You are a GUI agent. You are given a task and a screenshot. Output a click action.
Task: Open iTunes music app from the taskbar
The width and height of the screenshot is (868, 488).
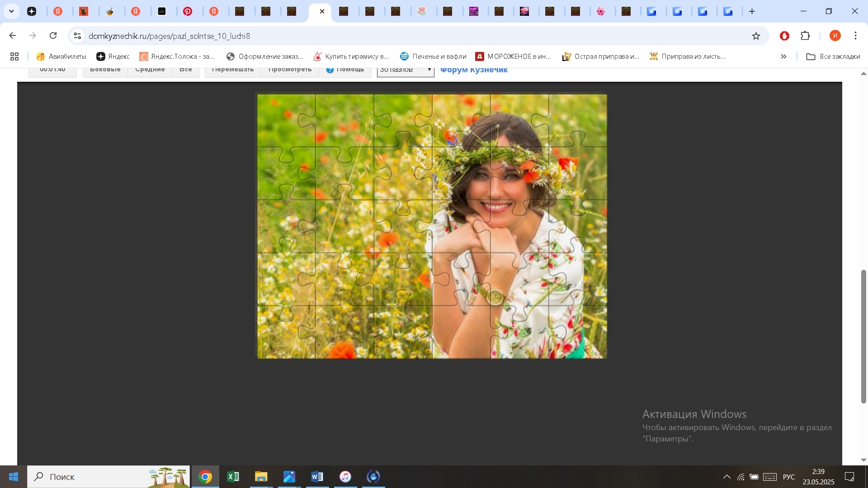coord(345,477)
